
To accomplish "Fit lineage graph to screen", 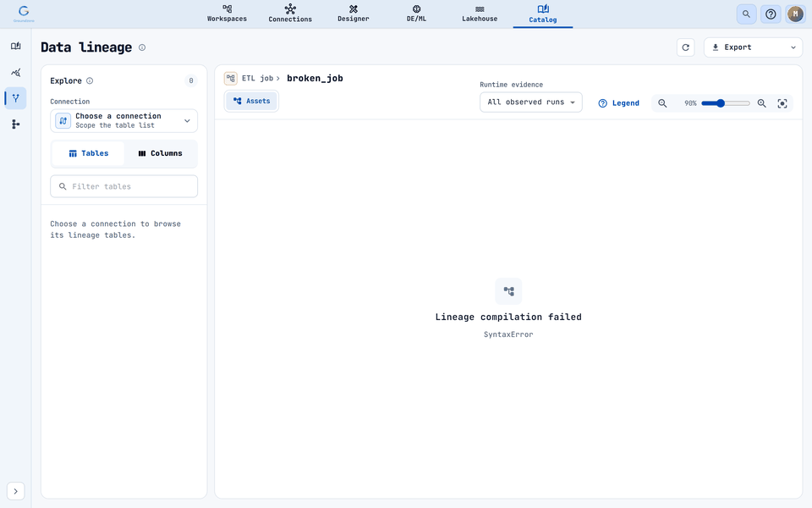I will point(782,103).
